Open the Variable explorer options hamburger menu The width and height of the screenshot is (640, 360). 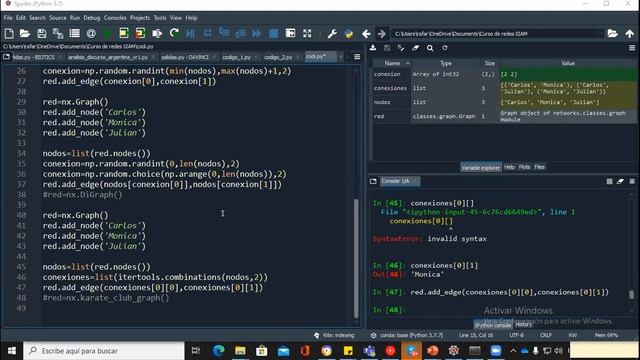click(632, 48)
